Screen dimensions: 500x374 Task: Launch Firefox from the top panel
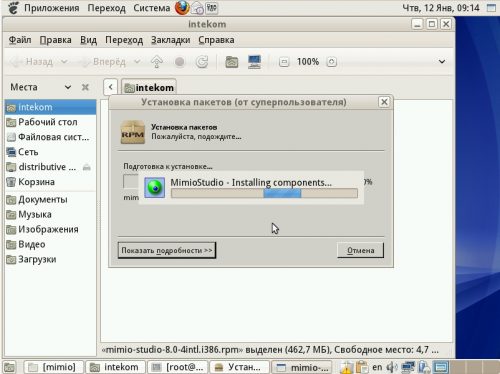tap(182, 8)
